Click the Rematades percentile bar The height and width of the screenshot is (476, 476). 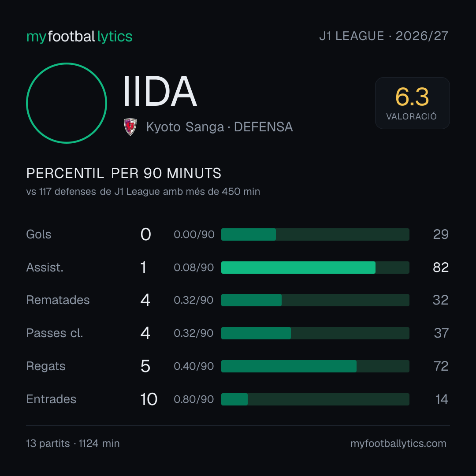(x=315, y=300)
